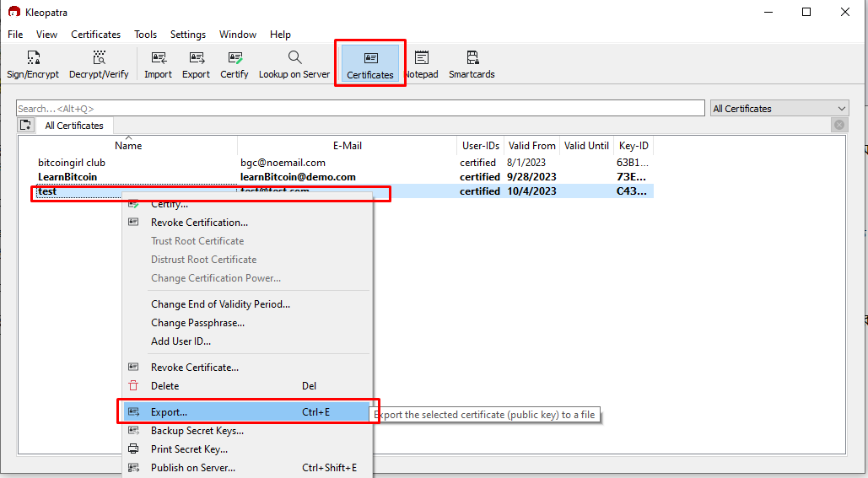Open the View menu
This screenshot has width=868, height=478.
[x=46, y=35]
